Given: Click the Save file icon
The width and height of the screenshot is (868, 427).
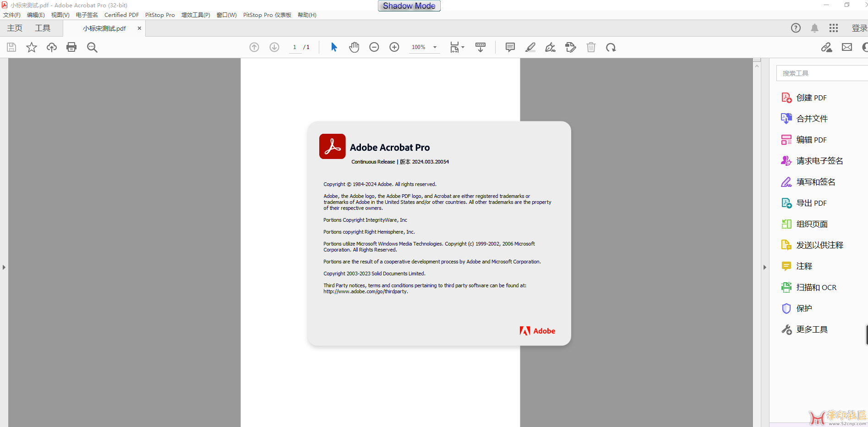Looking at the screenshot, I should pos(11,47).
